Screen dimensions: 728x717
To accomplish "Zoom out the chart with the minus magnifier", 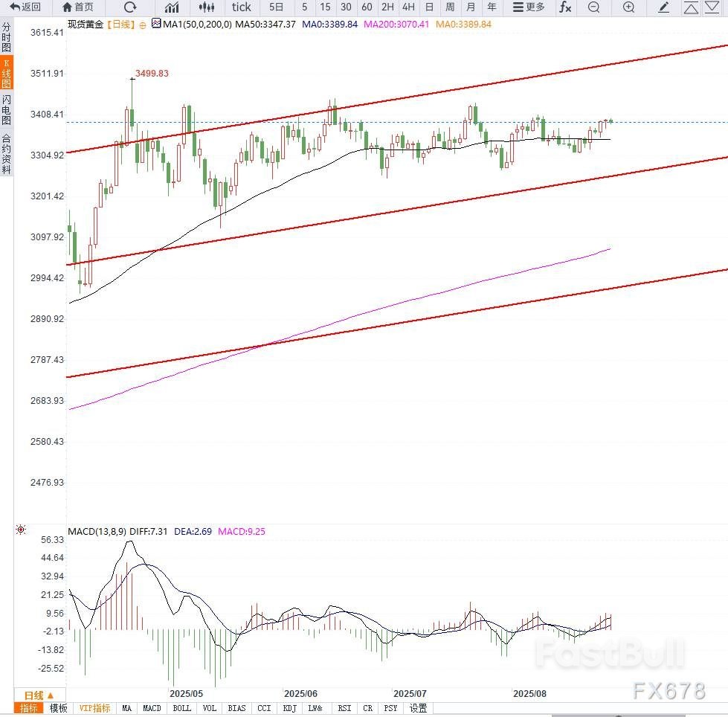I will click(593, 7).
